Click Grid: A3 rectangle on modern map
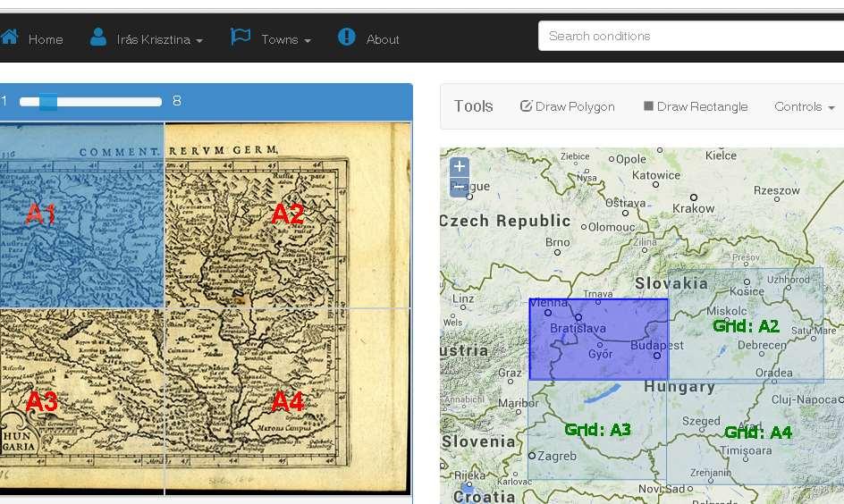The height and width of the screenshot is (504, 844). click(597, 429)
